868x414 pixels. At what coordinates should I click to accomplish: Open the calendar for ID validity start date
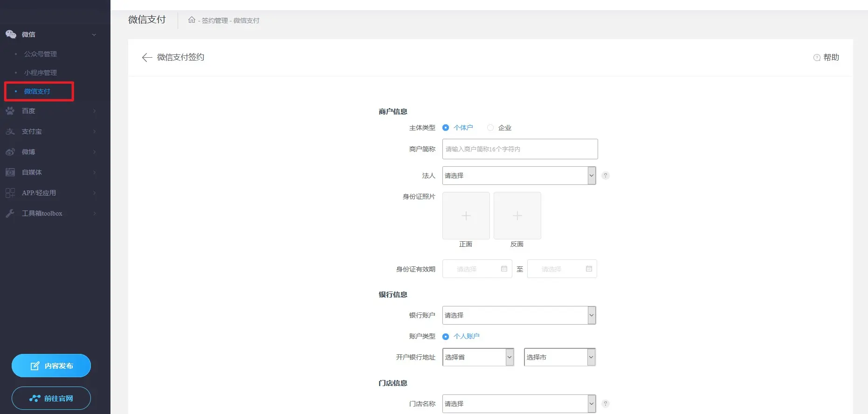504,269
